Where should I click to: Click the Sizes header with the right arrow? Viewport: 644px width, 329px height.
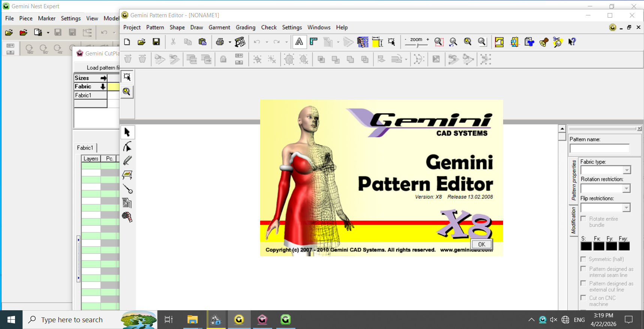pos(91,78)
